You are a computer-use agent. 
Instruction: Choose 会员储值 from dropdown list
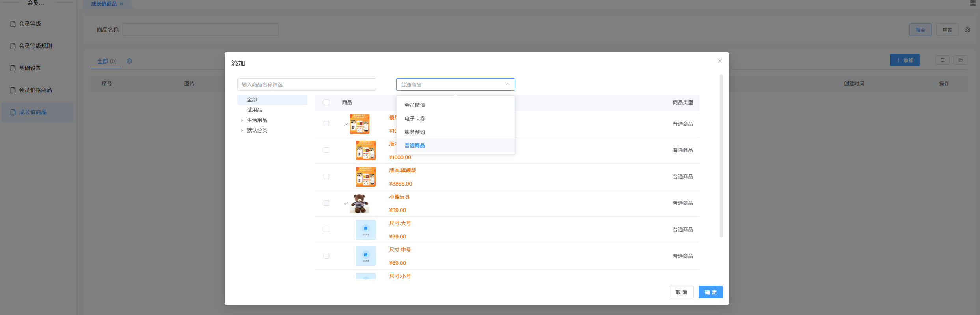(x=455, y=105)
